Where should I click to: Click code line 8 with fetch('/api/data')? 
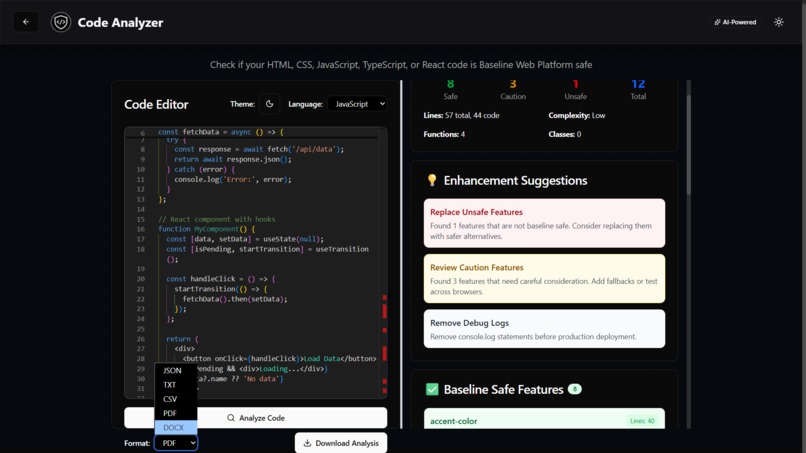tap(259, 149)
